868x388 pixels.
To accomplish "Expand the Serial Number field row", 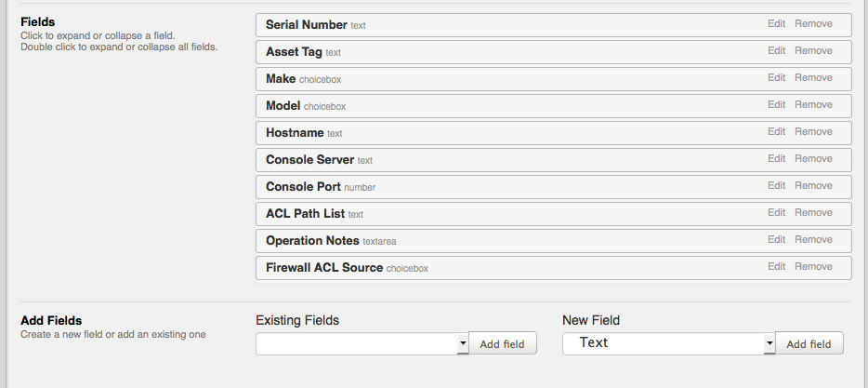I will click(x=554, y=25).
